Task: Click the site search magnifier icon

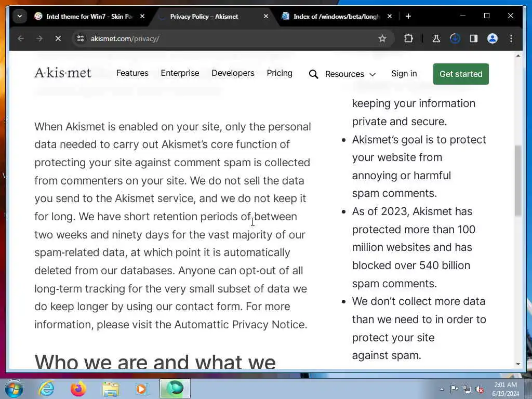Action: [313, 74]
